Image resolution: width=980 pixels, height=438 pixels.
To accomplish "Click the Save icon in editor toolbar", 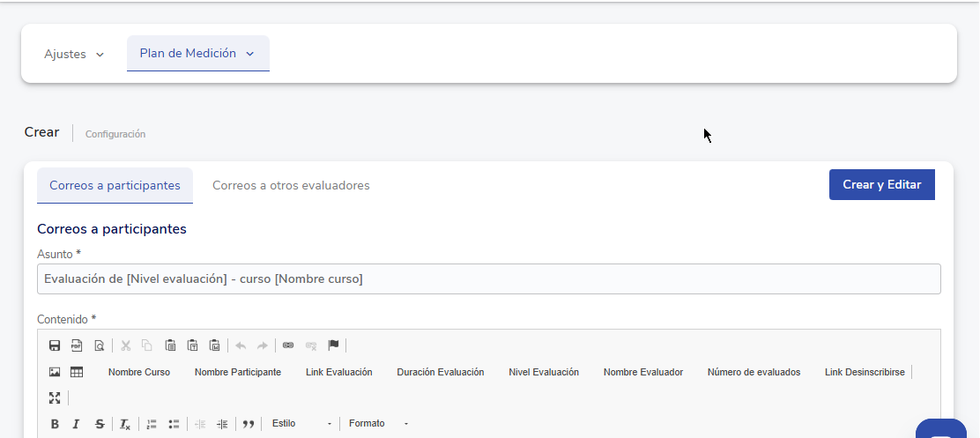I will [x=55, y=345].
